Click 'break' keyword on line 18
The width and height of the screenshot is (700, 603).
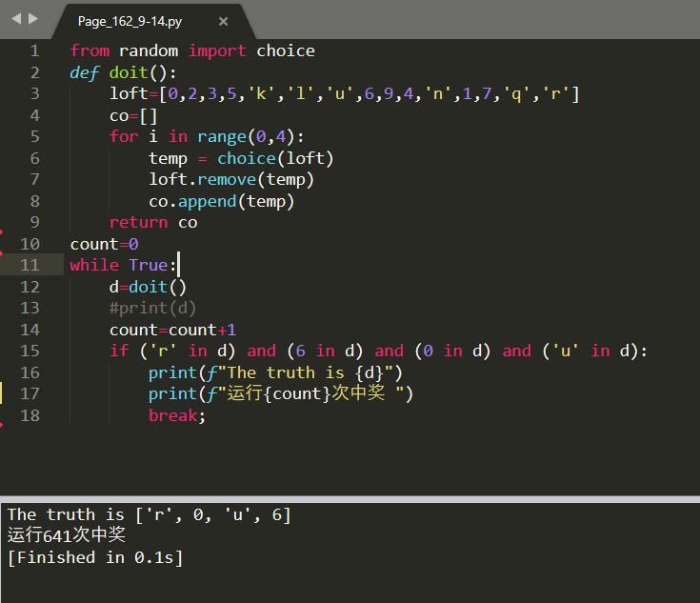[x=172, y=415]
